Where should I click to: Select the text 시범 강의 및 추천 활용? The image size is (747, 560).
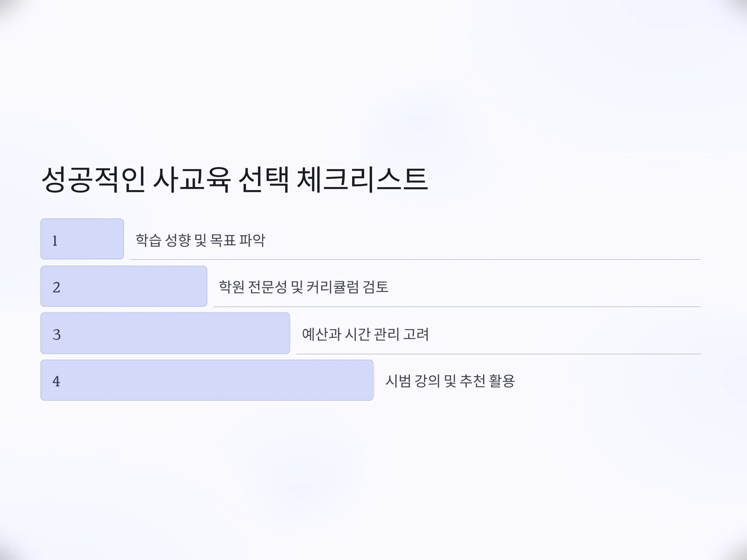pos(450,381)
